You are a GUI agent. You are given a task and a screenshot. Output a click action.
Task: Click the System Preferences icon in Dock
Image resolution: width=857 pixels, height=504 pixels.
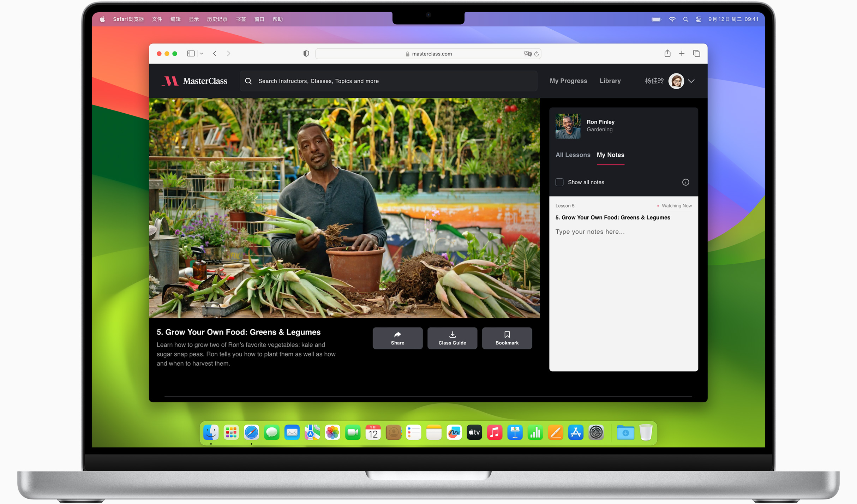(x=596, y=431)
